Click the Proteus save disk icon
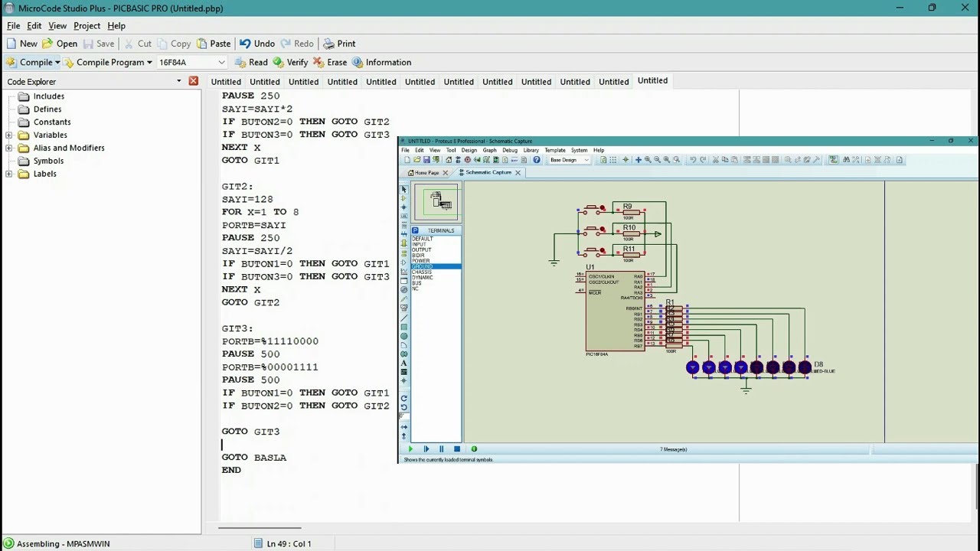Image resolution: width=980 pixels, height=551 pixels. 426,160
